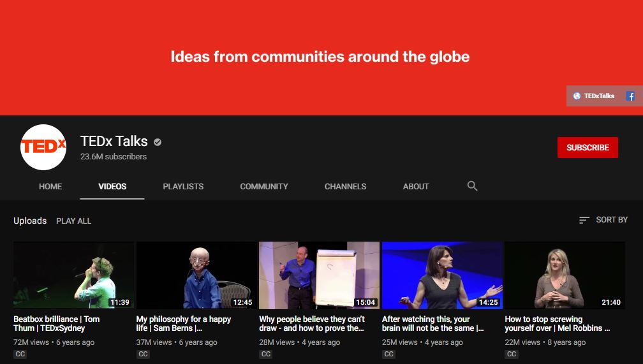Click the TEDx Talks channel name heading
643x364 pixels.
tap(114, 142)
